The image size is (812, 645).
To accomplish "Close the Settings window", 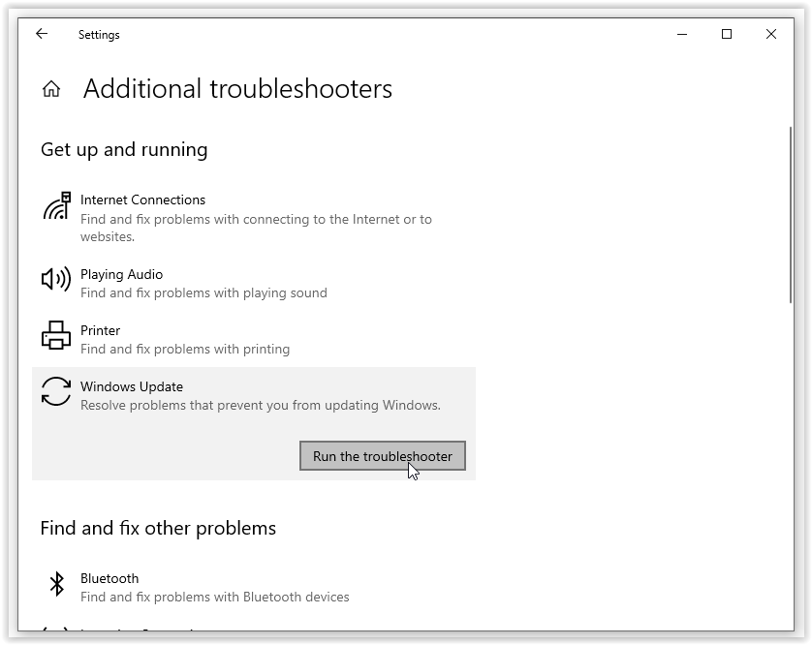I will tap(771, 34).
